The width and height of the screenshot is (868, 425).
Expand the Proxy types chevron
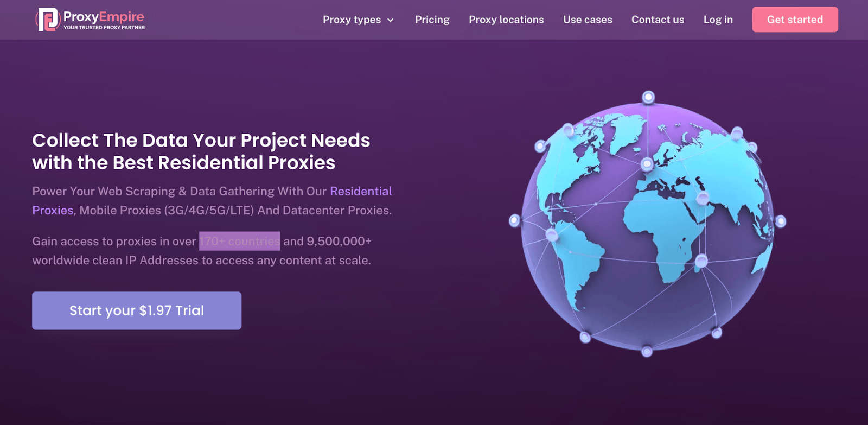tap(390, 20)
